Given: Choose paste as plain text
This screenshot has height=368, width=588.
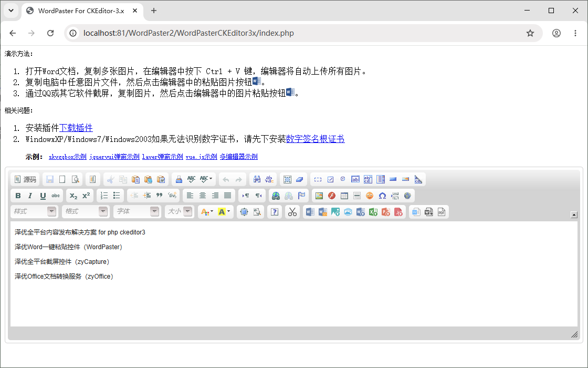Looking at the screenshot, I should pos(148,179).
